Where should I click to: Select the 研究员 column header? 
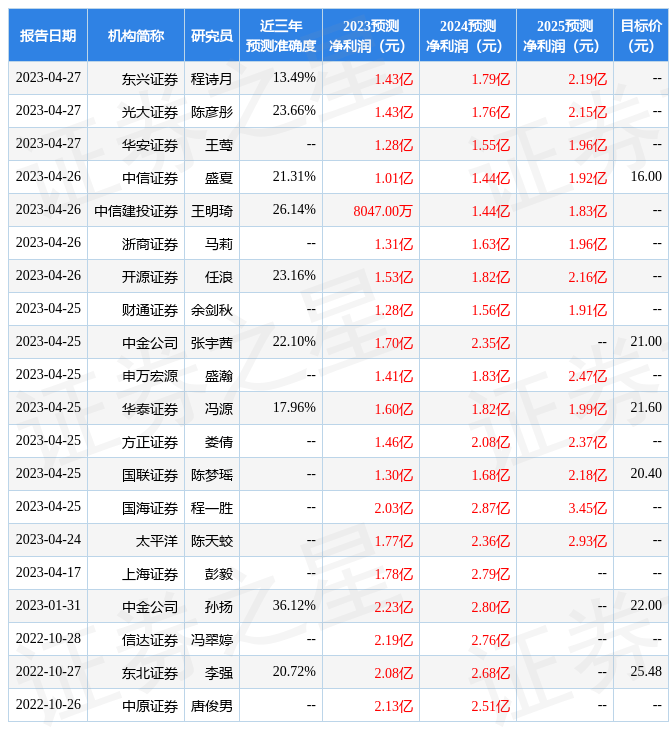(x=212, y=35)
